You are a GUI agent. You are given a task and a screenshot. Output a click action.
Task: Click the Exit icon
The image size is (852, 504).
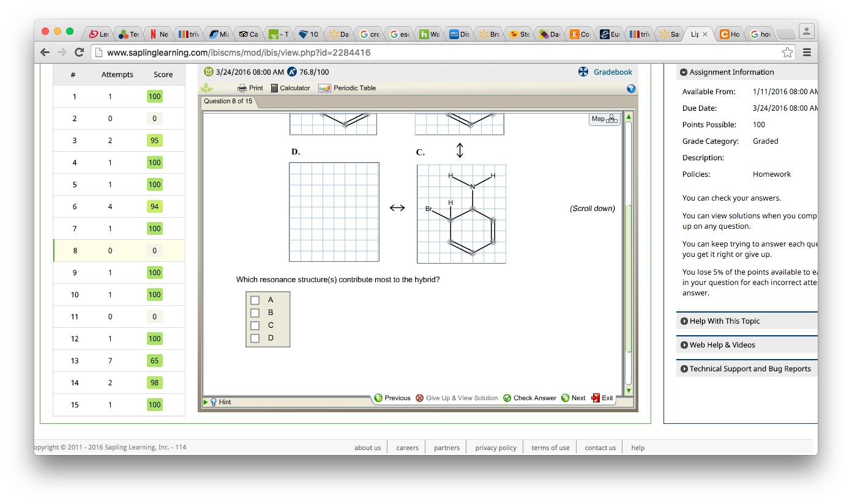click(596, 398)
